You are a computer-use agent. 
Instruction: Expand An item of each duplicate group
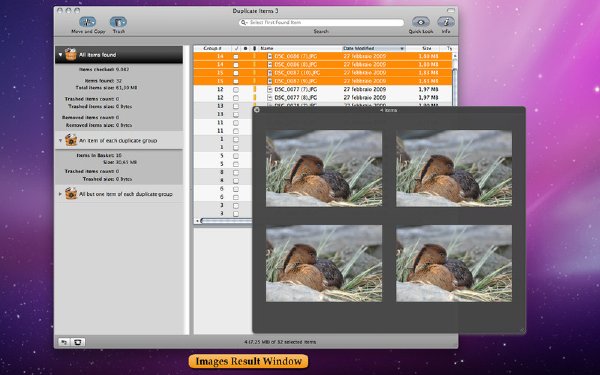pyautogui.click(x=60, y=140)
